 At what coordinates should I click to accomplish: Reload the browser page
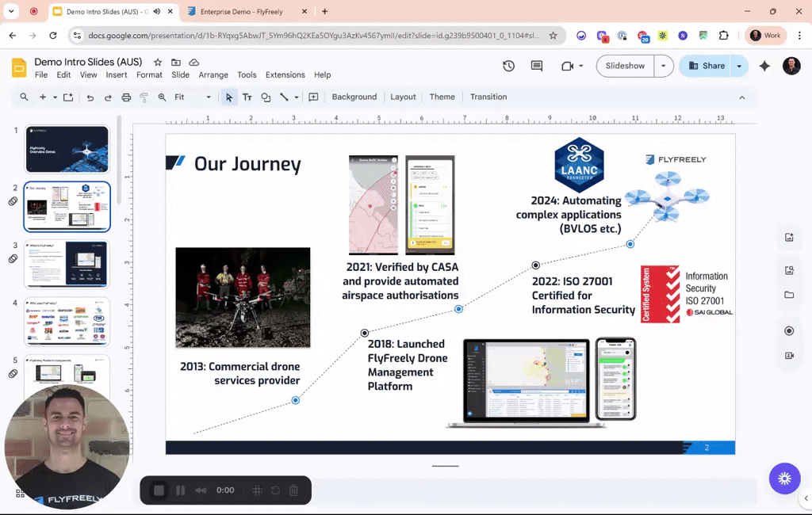[x=53, y=35]
